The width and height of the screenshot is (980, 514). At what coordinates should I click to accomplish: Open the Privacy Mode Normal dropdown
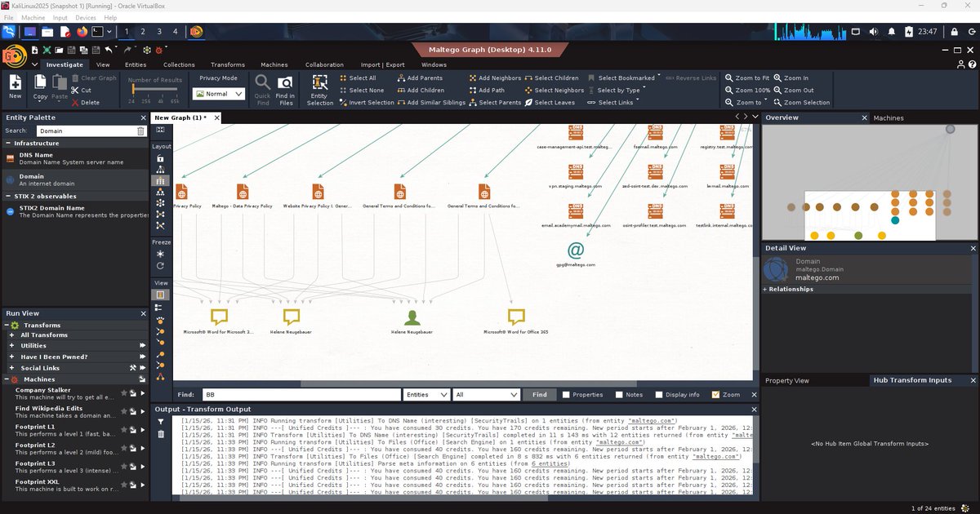coord(219,94)
